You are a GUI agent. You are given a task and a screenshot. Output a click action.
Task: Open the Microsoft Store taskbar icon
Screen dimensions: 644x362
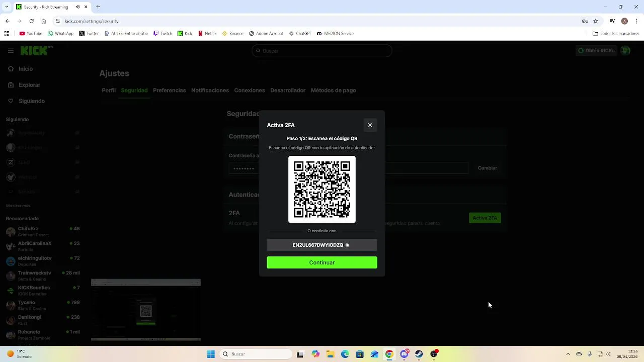[x=360, y=354]
